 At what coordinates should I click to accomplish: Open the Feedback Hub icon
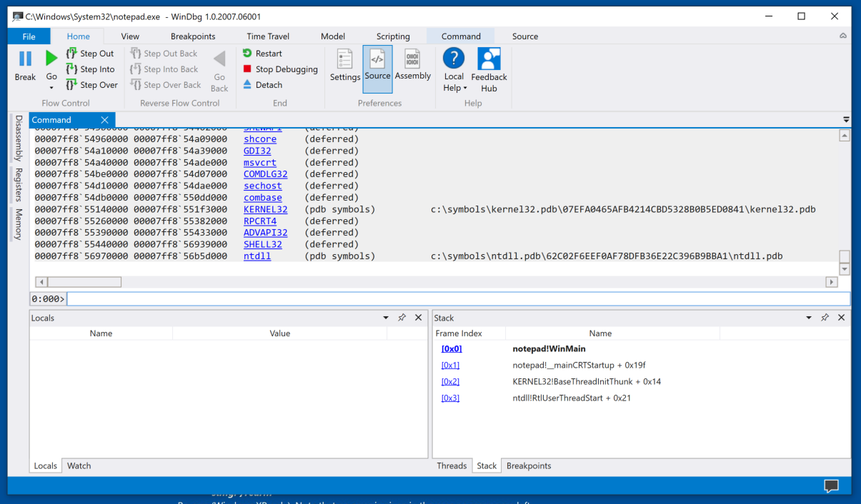[x=489, y=59]
